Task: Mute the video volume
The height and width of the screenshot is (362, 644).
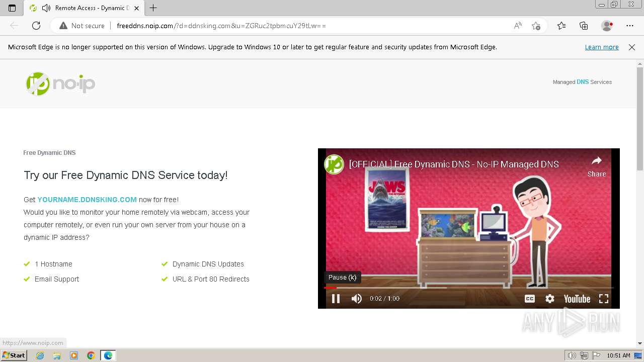Action: click(x=357, y=299)
